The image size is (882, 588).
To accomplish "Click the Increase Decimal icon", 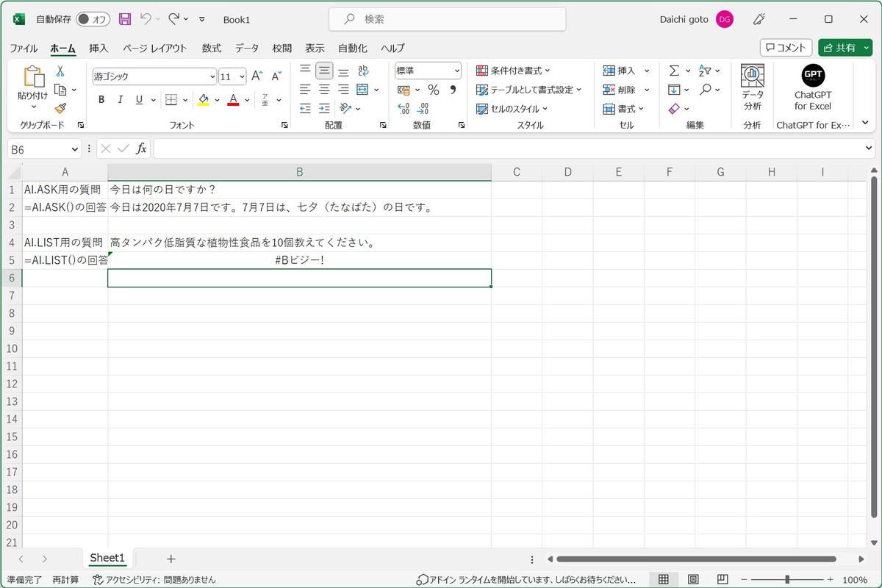I will [x=404, y=108].
